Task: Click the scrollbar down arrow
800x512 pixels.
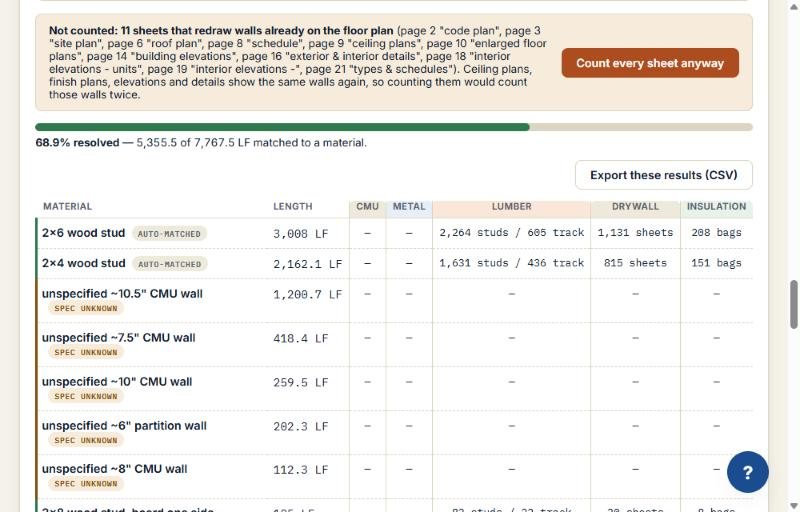Action: click(793, 506)
